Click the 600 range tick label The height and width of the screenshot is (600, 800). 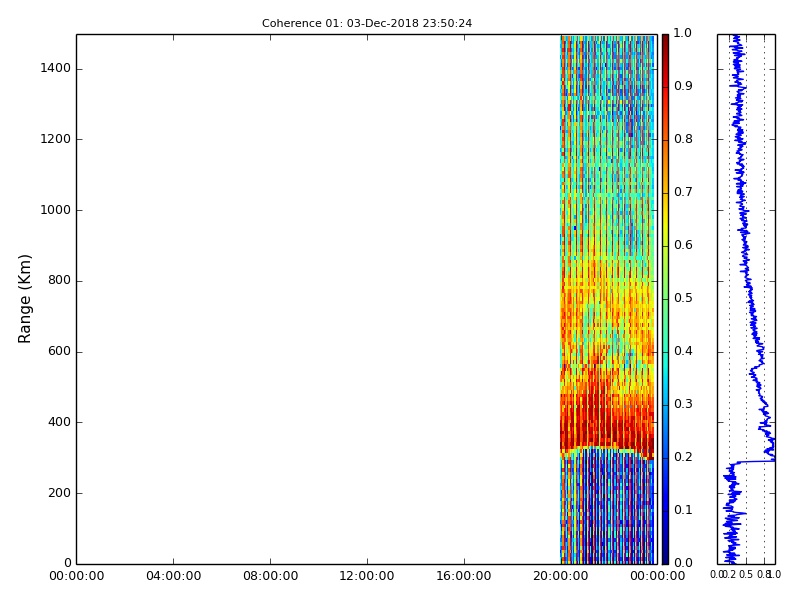point(59,351)
